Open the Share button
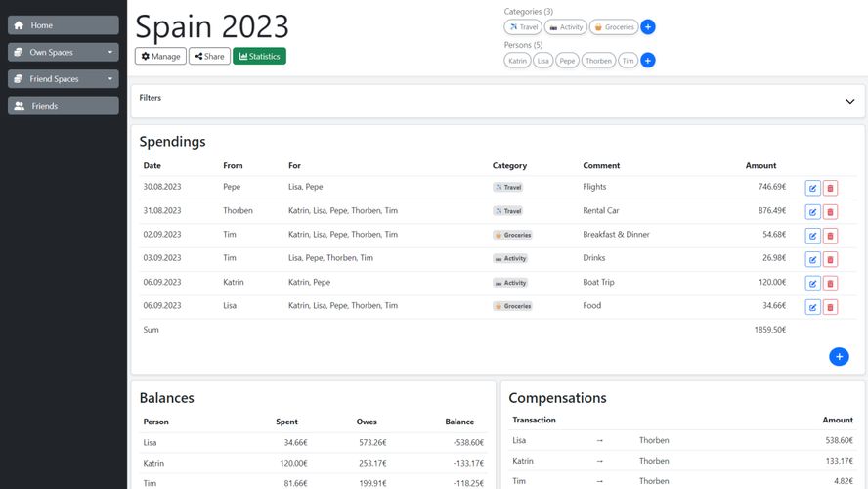The image size is (868, 489). 209,57
